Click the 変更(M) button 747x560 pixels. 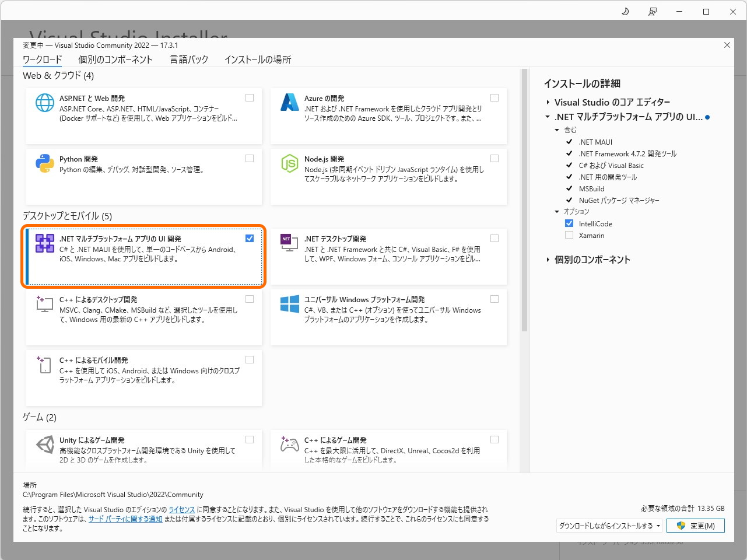point(696,526)
